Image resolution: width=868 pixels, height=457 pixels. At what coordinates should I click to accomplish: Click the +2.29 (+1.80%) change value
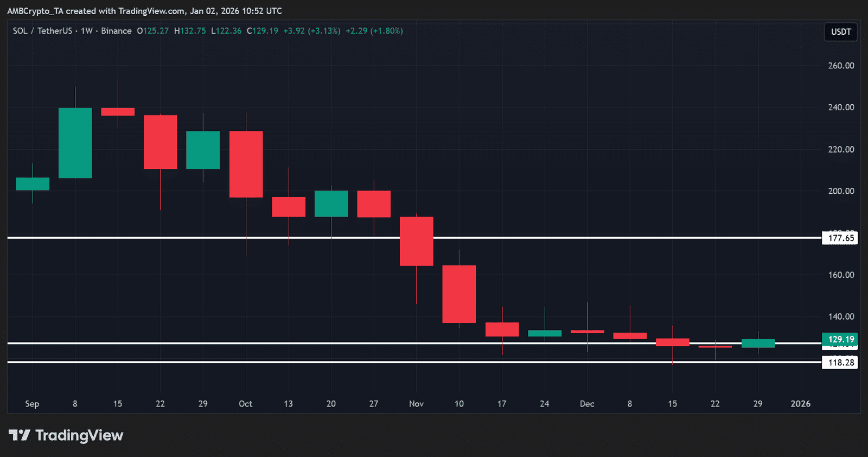374,31
